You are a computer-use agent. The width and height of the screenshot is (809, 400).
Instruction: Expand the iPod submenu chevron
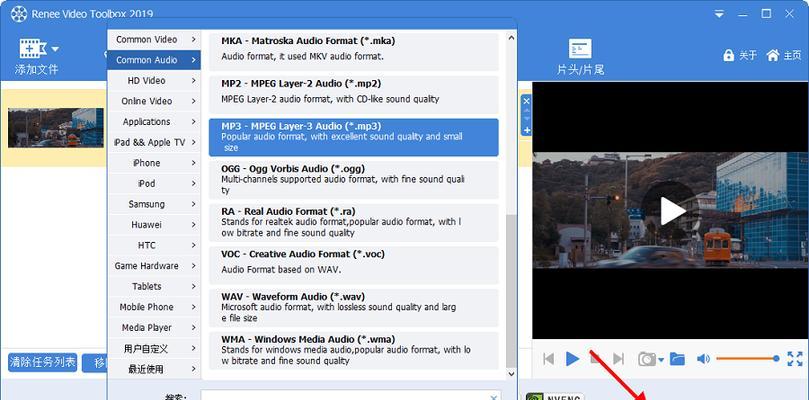click(x=193, y=184)
